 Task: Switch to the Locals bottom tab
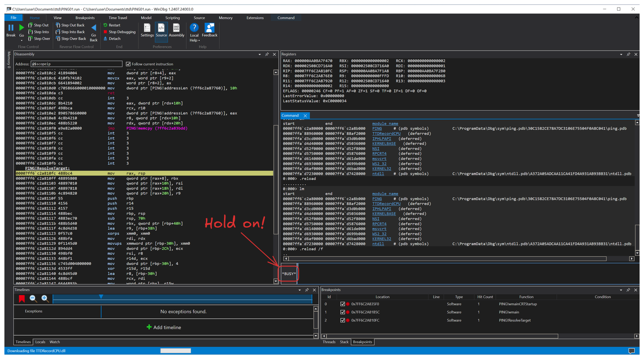pos(40,342)
